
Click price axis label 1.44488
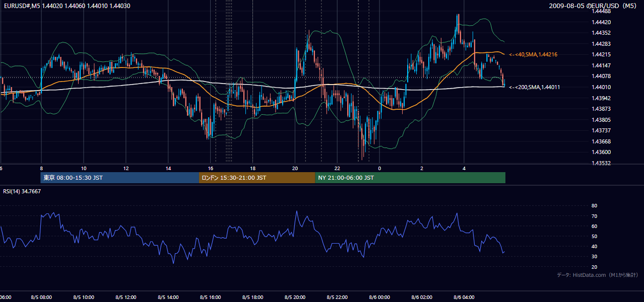point(601,11)
